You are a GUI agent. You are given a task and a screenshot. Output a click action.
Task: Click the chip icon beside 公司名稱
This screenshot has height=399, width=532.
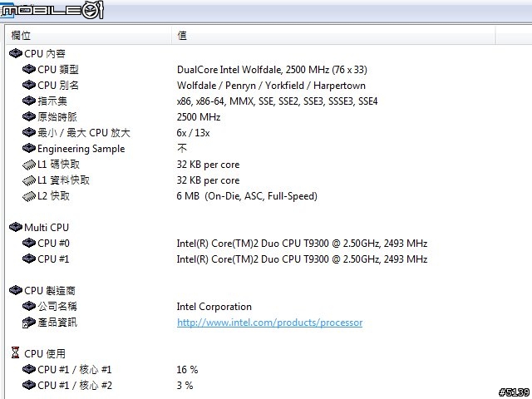[29, 306]
